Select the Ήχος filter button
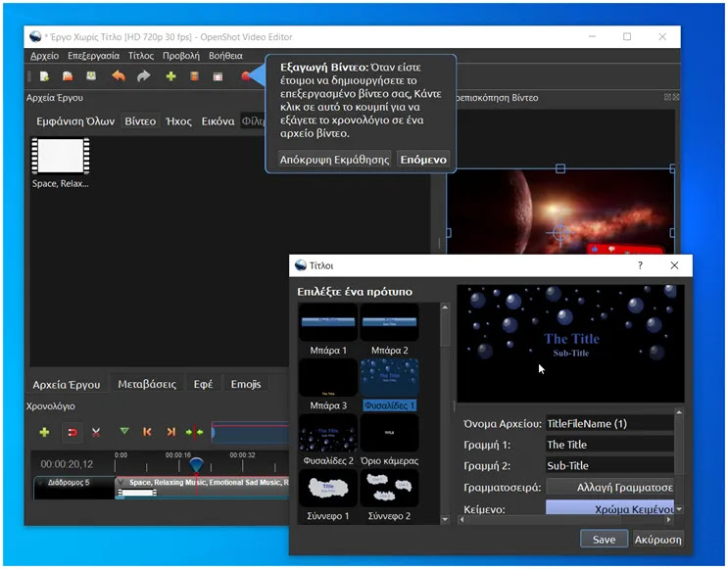Screen dimensions: 728x569 click(178, 121)
